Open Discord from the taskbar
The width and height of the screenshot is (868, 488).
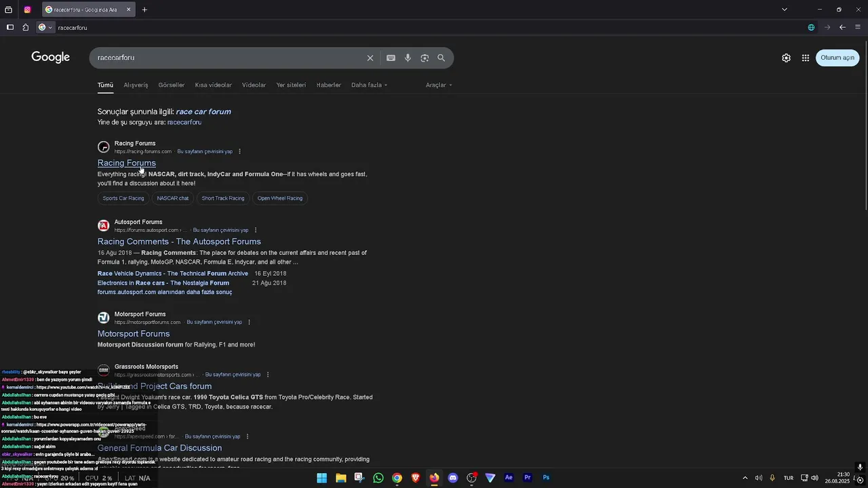tap(453, 478)
